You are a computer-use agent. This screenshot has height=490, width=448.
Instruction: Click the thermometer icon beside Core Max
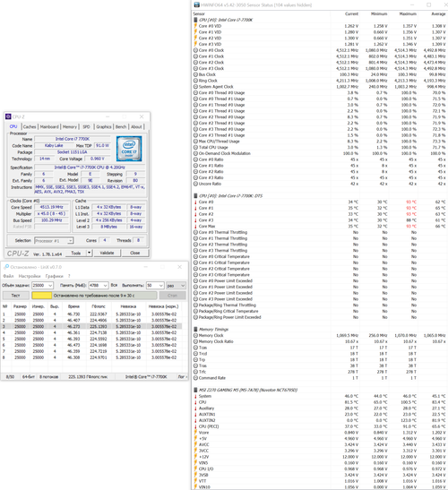coord(195,227)
